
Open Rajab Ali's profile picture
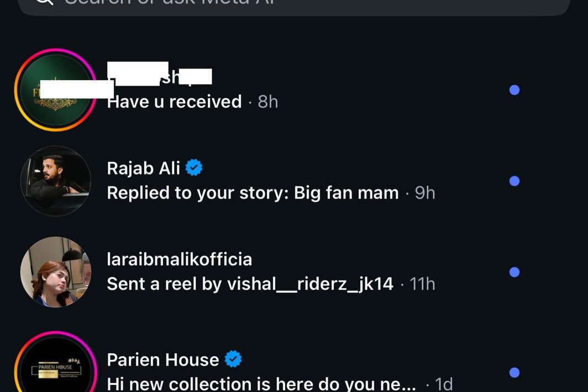pyautogui.click(x=55, y=181)
